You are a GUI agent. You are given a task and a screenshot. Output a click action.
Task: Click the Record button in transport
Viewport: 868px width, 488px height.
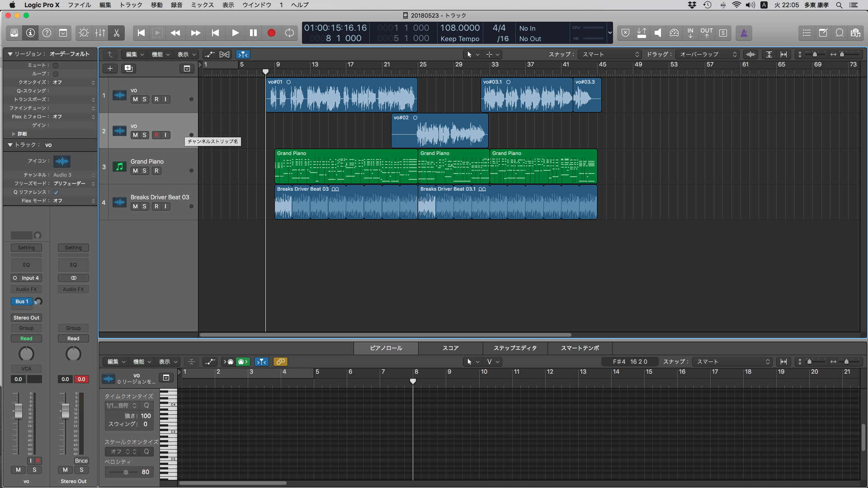pos(271,33)
